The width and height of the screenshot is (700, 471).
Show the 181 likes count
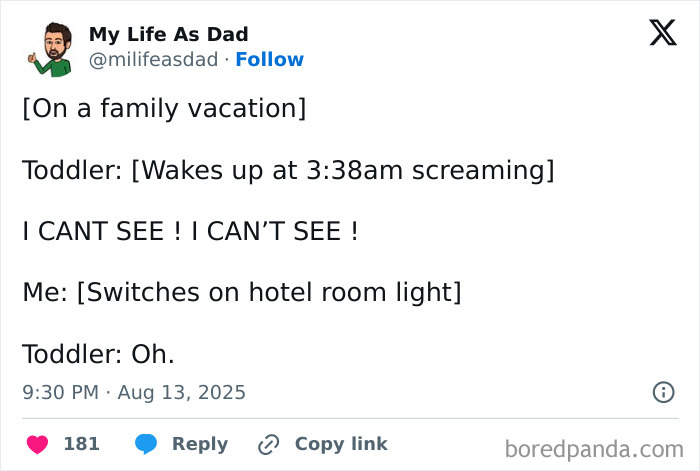(x=81, y=444)
